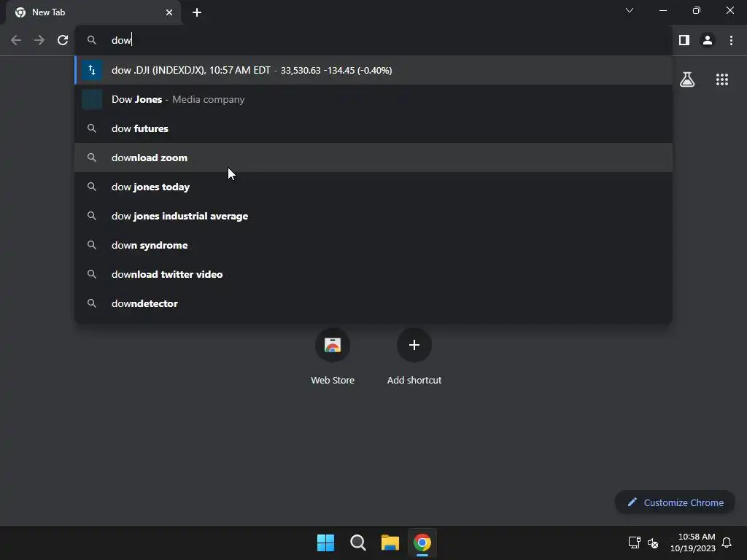Open the Customize Chrome button
Image resolution: width=747 pixels, height=560 pixels.
tap(675, 502)
